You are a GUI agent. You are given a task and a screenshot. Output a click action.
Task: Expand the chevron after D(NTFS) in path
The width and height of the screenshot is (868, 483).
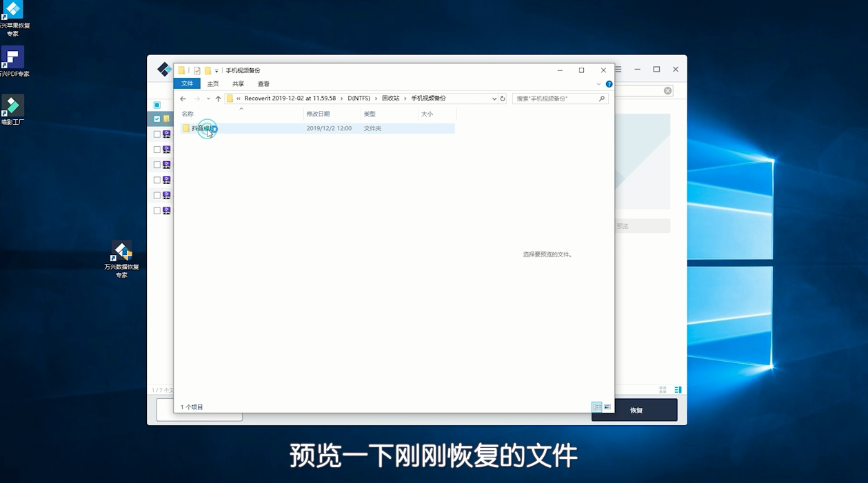coord(376,99)
